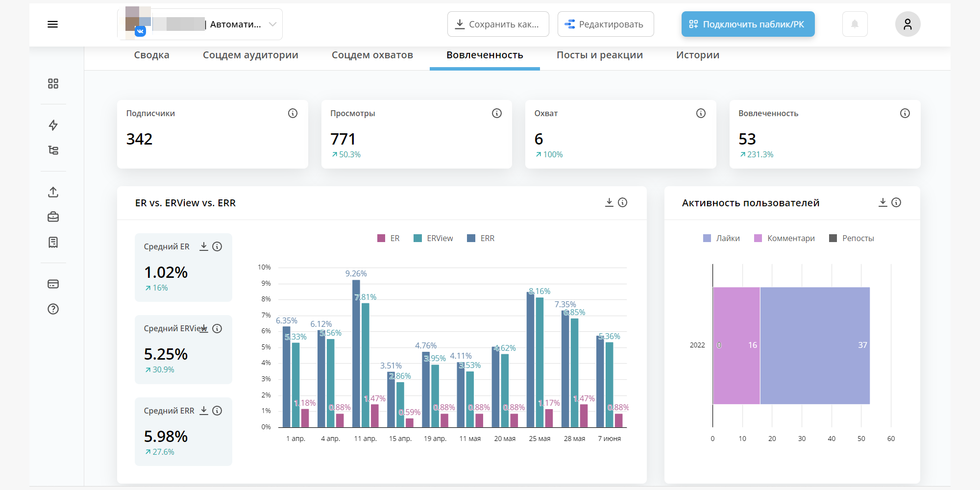Toggle the ER legend series
Image resolution: width=980 pixels, height=490 pixels.
388,238
